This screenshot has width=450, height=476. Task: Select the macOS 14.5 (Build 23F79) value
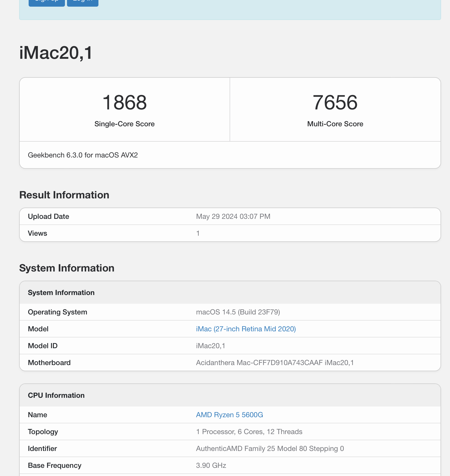pos(238,312)
